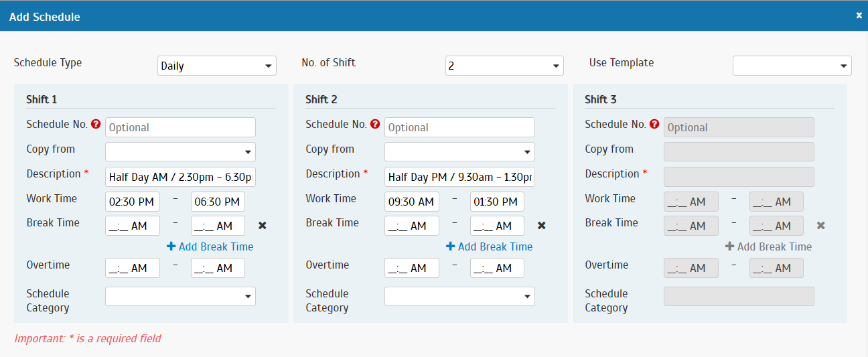Add break time to Shift 1
This screenshot has width=868, height=357.
(210, 246)
